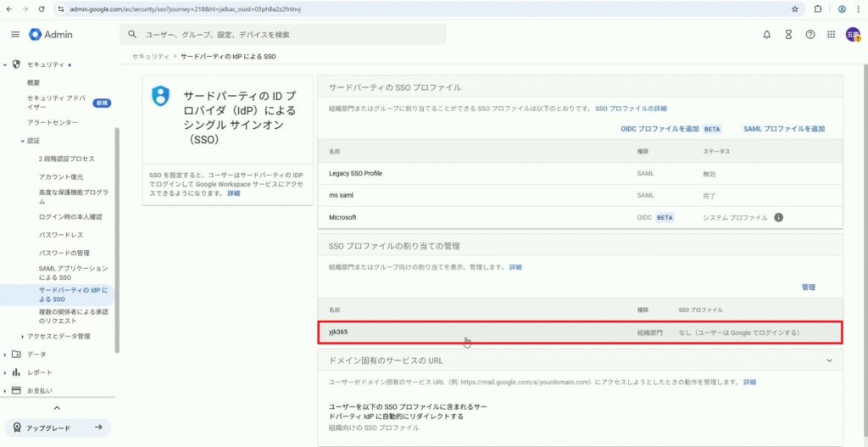Click the browser reload button
Image resolution: width=868 pixels, height=447 pixels.
pos(42,8)
